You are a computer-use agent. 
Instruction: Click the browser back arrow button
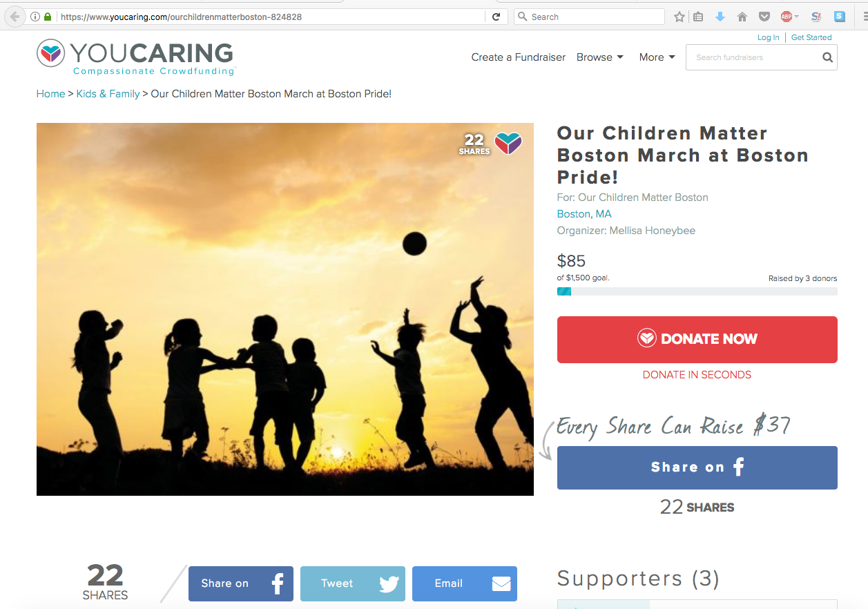pos(15,17)
